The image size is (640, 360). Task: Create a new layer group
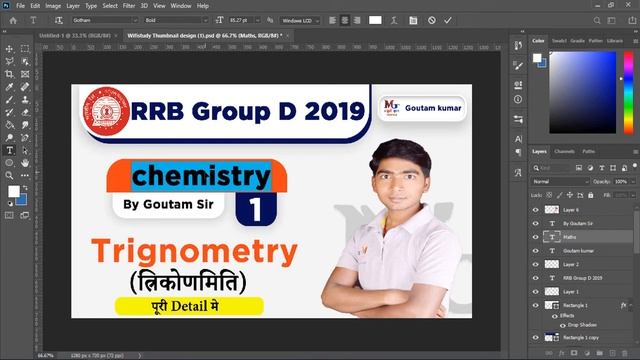(x=600, y=353)
